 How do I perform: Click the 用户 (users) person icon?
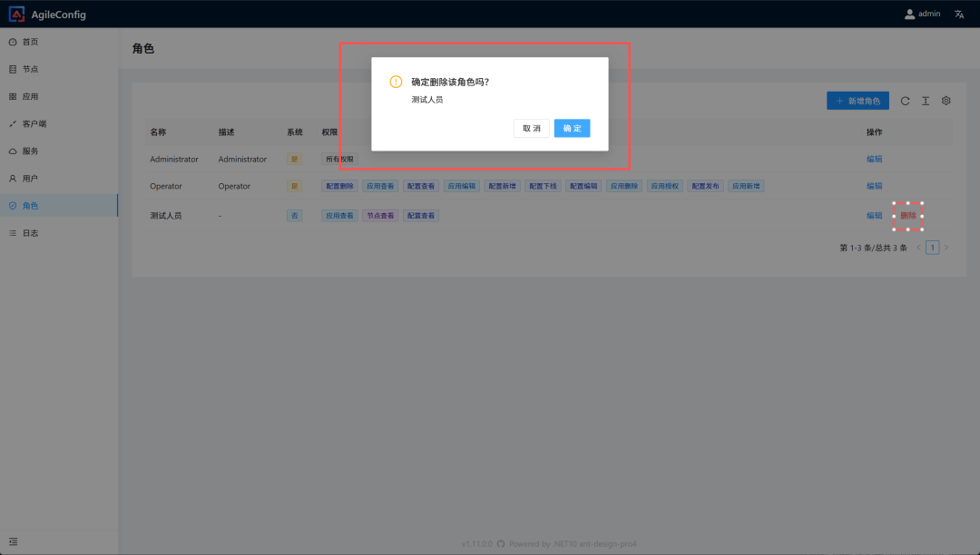tap(11, 178)
